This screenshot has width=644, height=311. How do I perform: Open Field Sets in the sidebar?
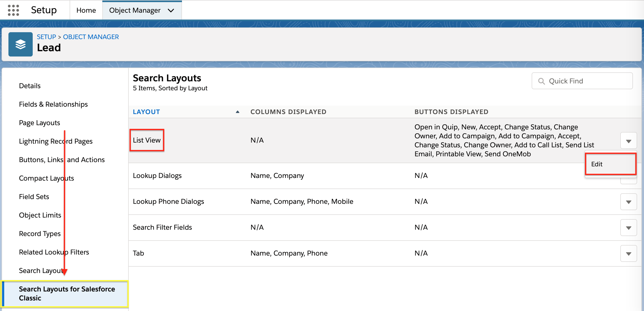[x=34, y=197]
